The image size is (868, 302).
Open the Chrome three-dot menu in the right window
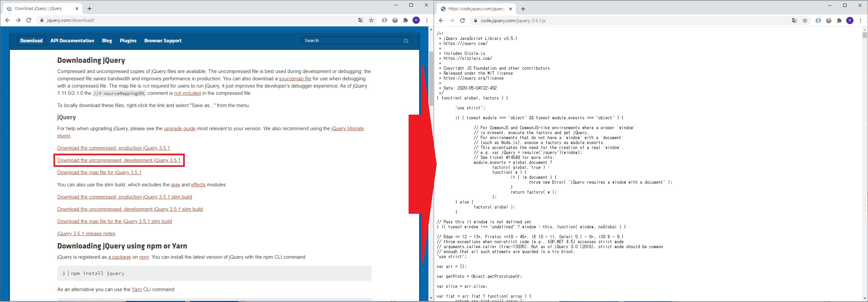click(x=861, y=20)
